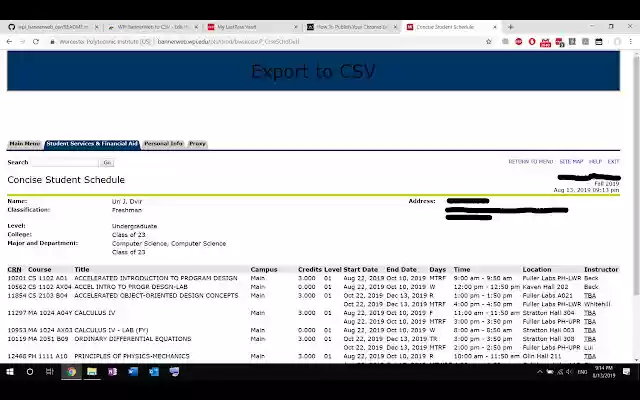Open the volume icon in system tray
This screenshot has width=640, height=400.
(x=570, y=372)
